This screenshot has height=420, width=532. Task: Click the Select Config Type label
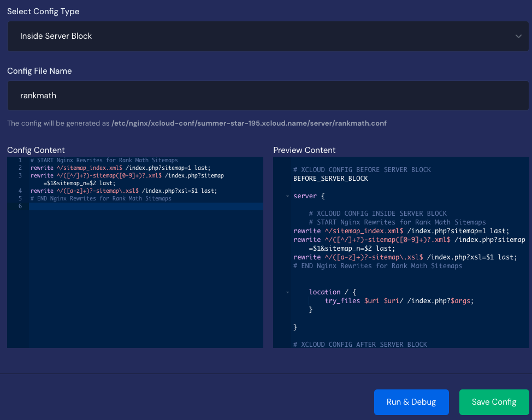tap(43, 11)
